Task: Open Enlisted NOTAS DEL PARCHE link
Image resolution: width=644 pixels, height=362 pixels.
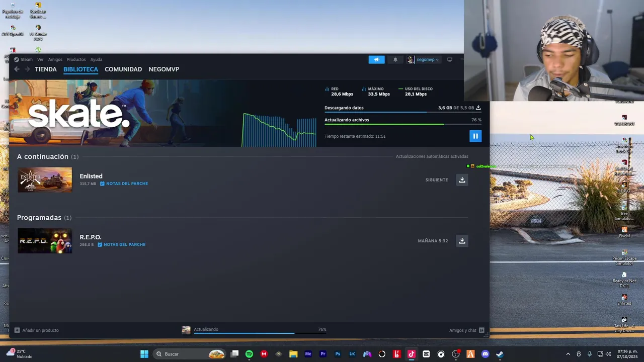Action: pyautogui.click(x=124, y=184)
